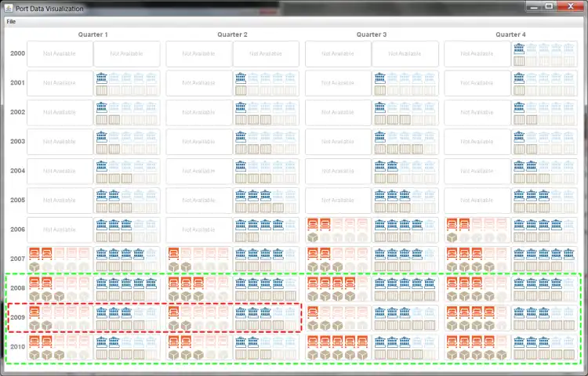This screenshot has height=376, width=588.
Task: Choose the dark blue ship in 2002 Quarter 1
Action: 102,107
